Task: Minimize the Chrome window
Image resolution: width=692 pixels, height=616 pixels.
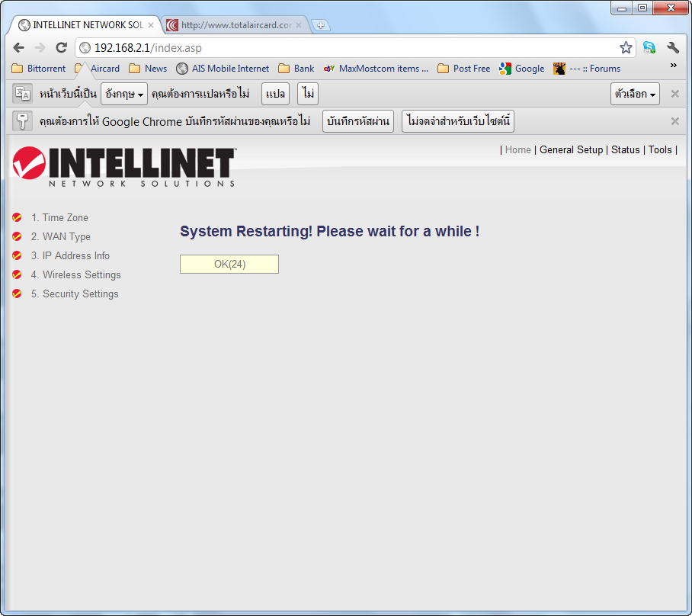Action: [622, 8]
